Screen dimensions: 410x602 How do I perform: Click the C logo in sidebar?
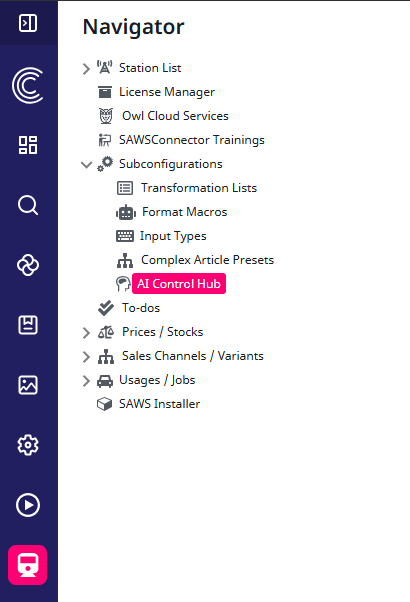[x=28, y=85]
